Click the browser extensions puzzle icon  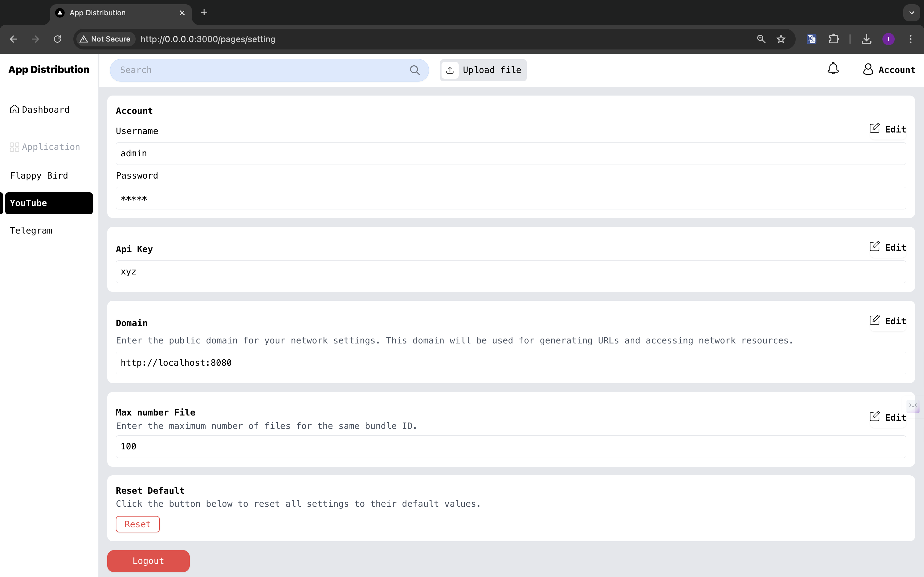pos(834,39)
